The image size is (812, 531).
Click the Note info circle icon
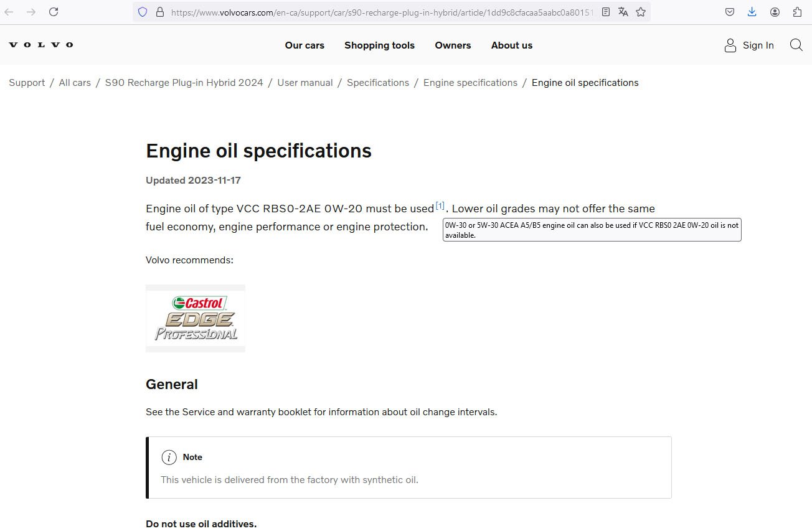tap(169, 458)
